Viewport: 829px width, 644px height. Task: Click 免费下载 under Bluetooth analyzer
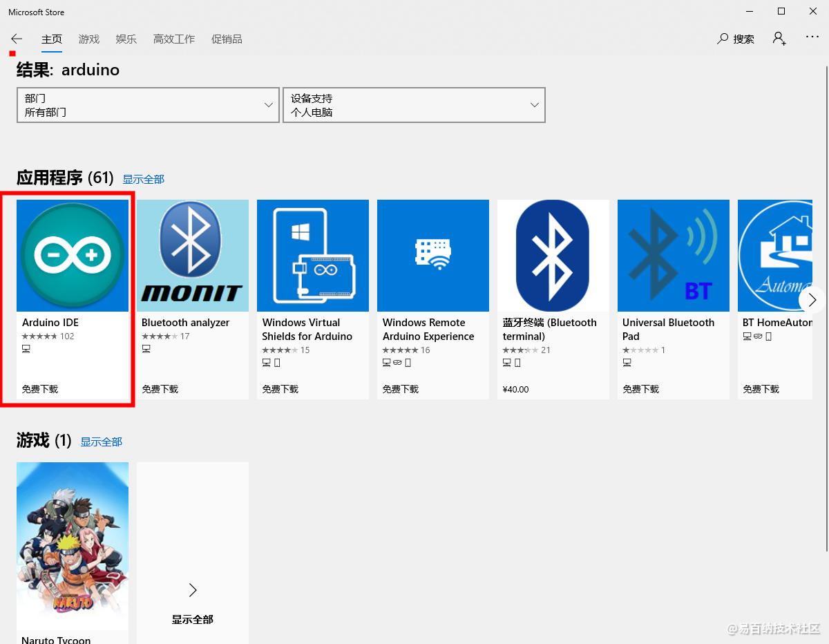click(x=160, y=390)
